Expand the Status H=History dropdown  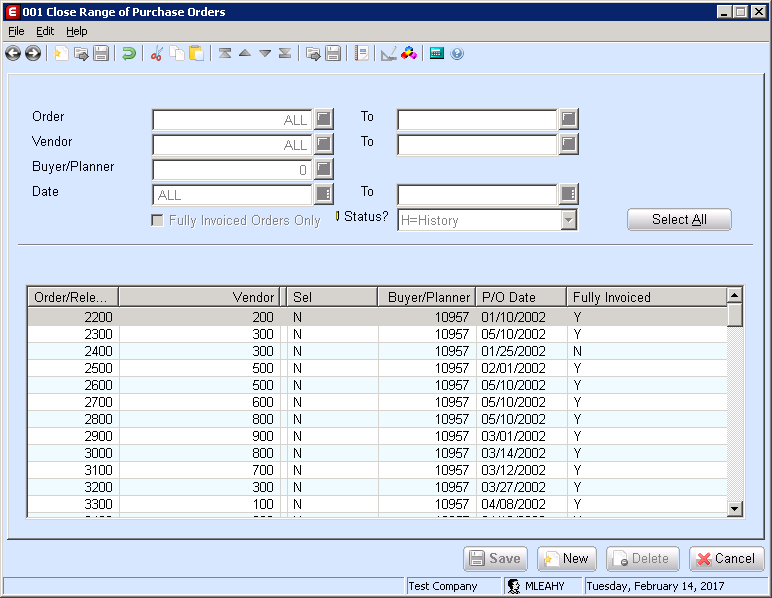click(x=569, y=220)
